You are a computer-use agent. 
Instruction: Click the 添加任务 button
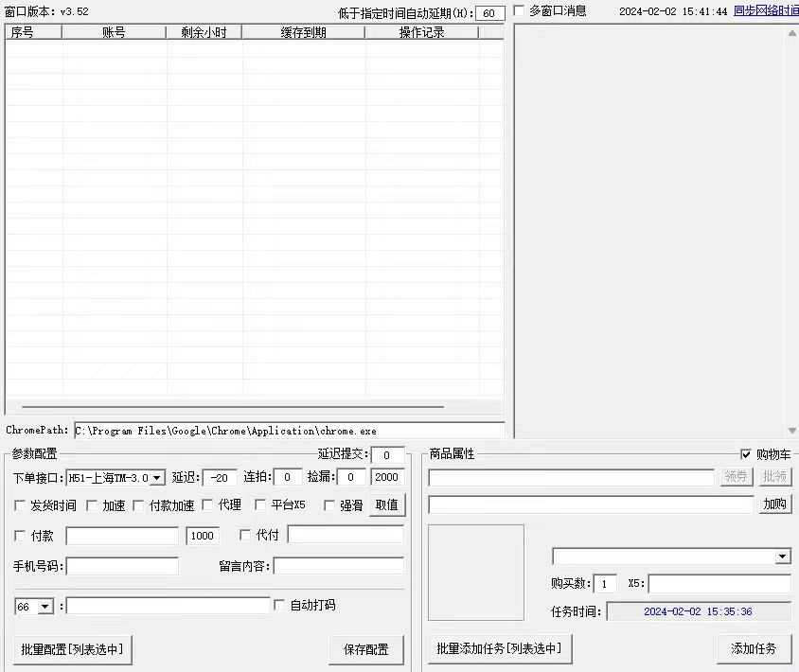(754, 649)
